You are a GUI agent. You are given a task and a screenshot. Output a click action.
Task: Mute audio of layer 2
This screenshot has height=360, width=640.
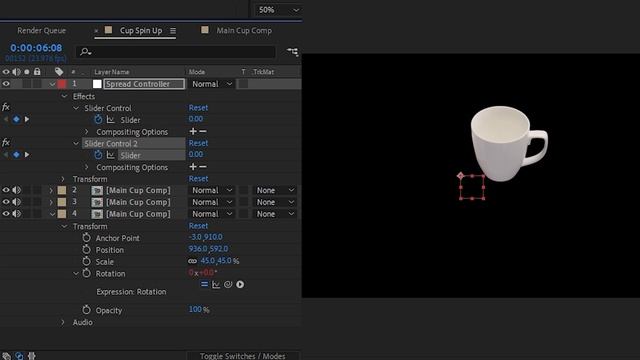point(16,190)
